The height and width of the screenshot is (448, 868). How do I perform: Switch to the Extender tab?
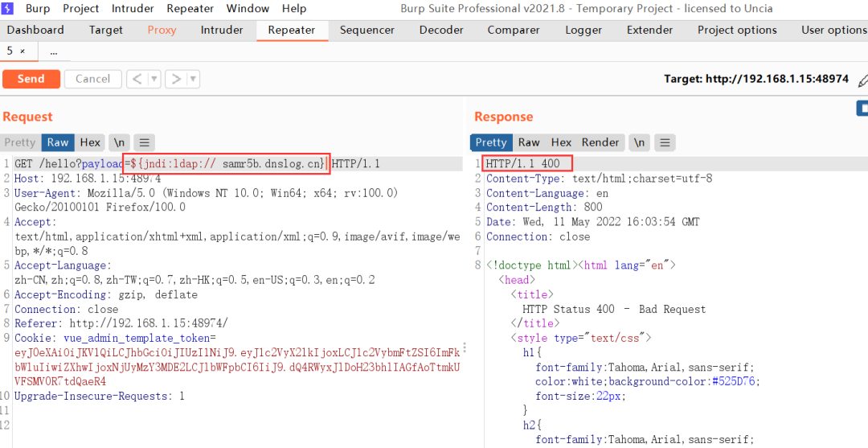(650, 30)
